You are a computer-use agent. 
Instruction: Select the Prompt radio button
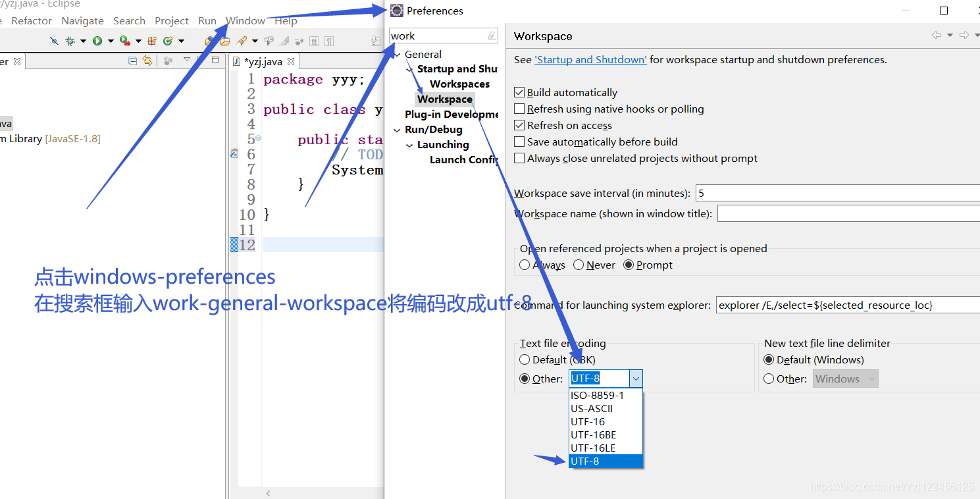[x=629, y=265]
